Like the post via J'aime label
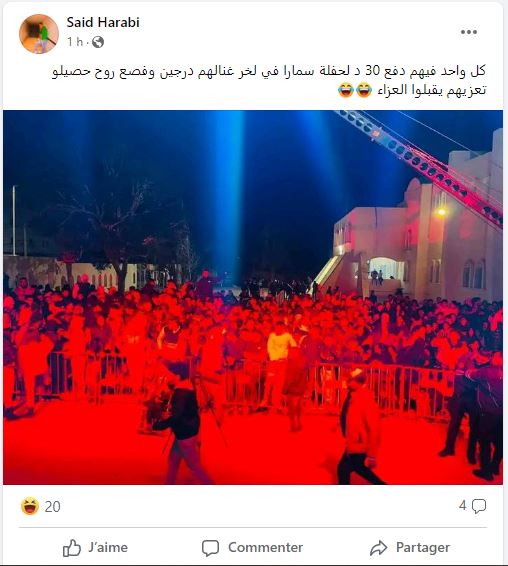This screenshot has width=508, height=566. click(x=108, y=548)
